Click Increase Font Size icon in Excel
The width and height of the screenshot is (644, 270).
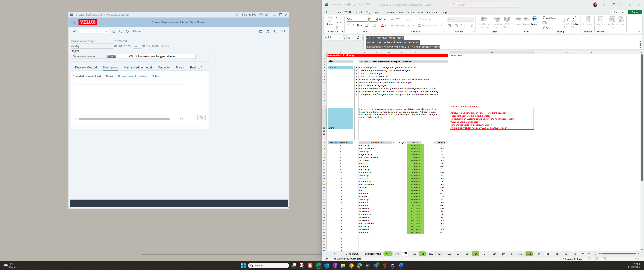(380, 19)
